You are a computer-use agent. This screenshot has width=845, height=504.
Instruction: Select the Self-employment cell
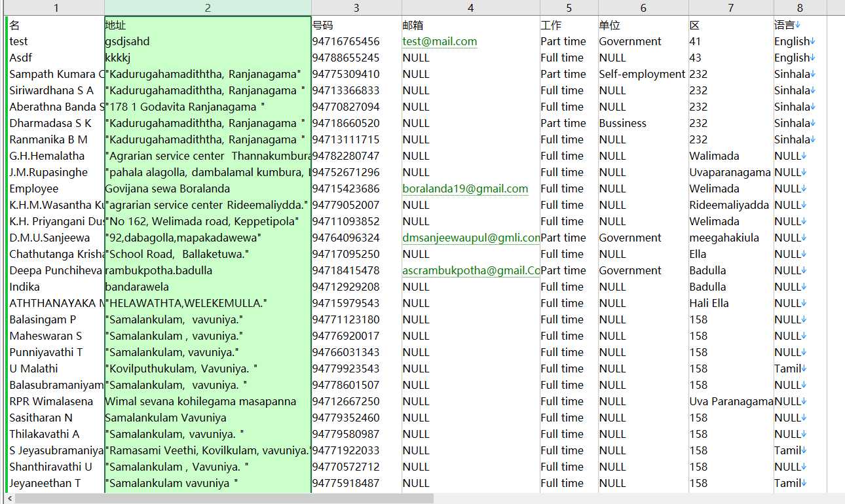[643, 74]
